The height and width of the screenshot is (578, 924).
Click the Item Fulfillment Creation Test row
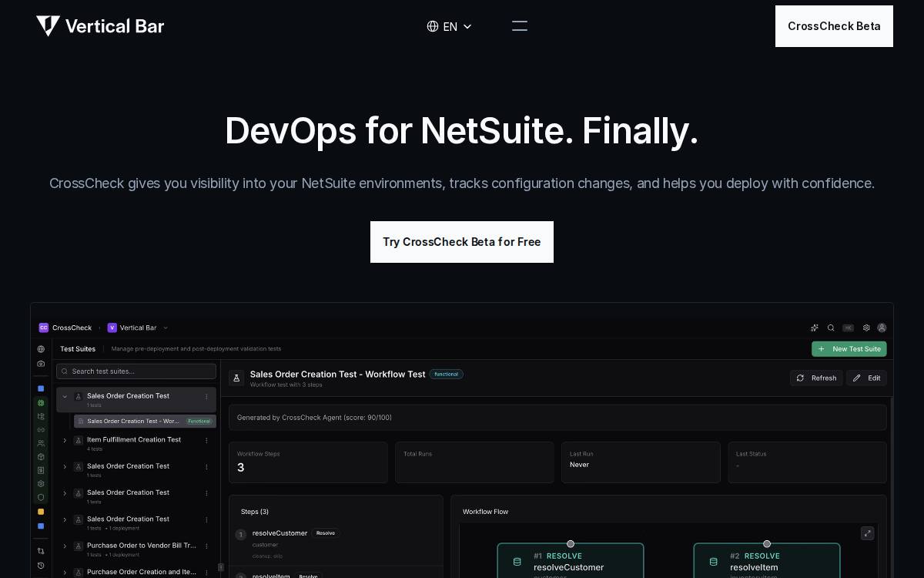(136, 443)
